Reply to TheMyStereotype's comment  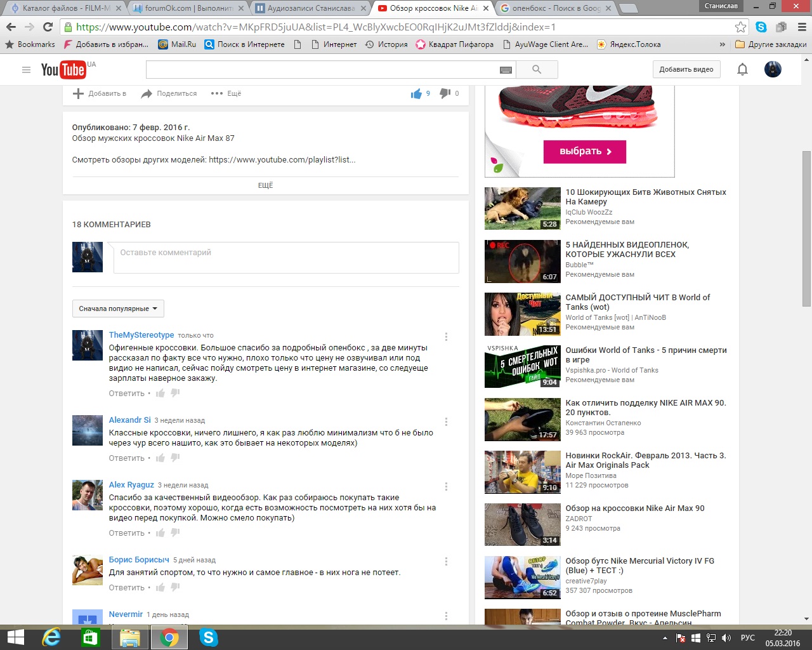tap(127, 394)
